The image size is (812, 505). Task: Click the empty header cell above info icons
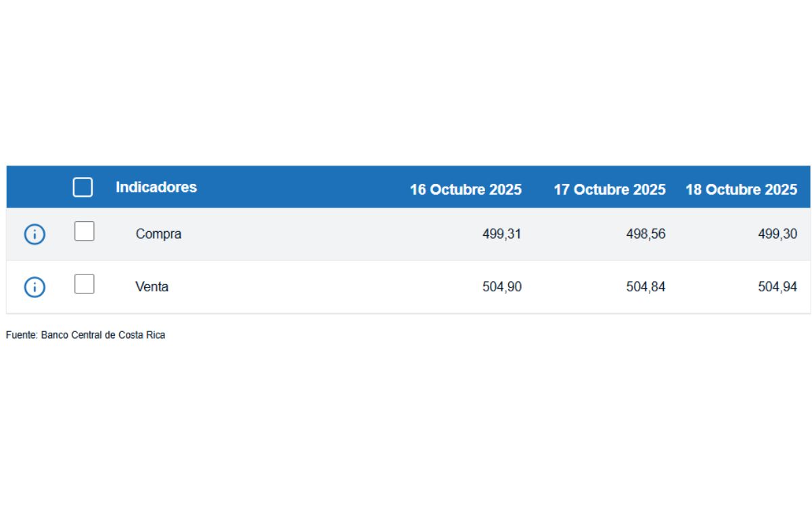click(x=35, y=187)
